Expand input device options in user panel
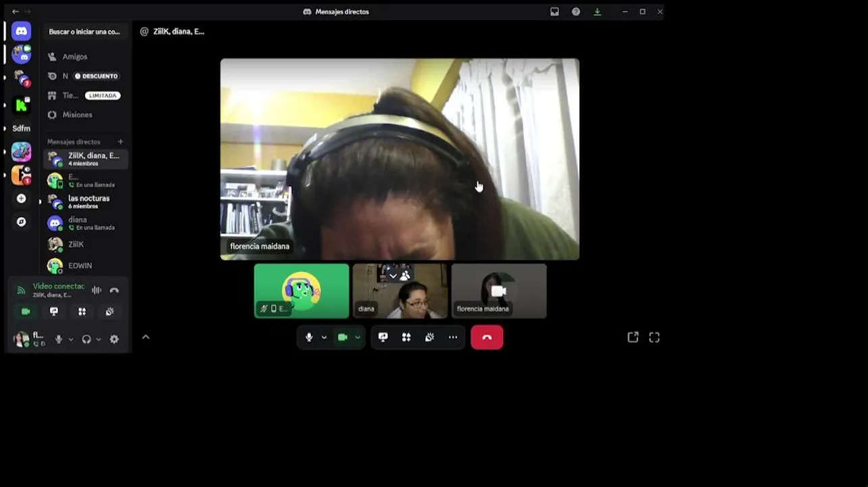Screen dimensions: 868x487 [70, 340]
